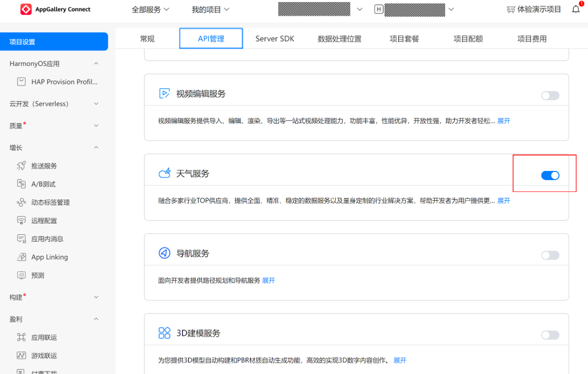Open the 数据处理位置 tab
The width and height of the screenshot is (588, 374).
[x=340, y=39]
